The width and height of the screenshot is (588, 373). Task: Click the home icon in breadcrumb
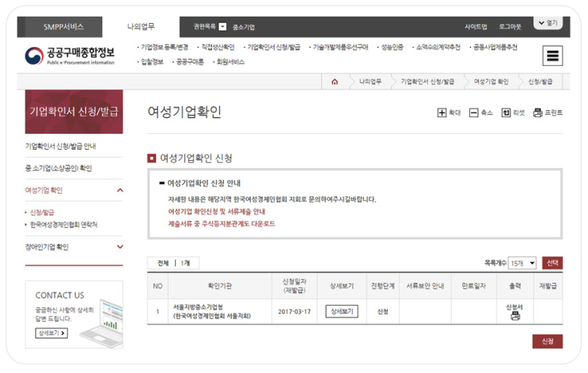tap(335, 82)
